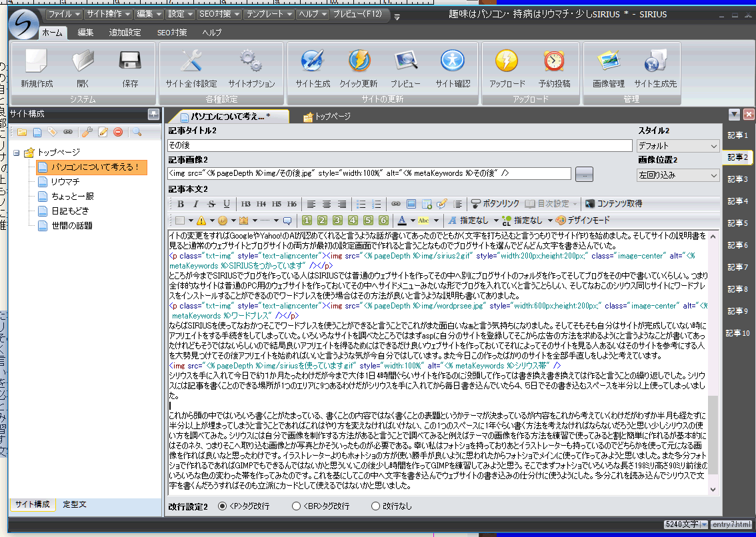This screenshot has height=537, width=756.
Task: Switch to デザインモード design mode
Action: point(583,220)
